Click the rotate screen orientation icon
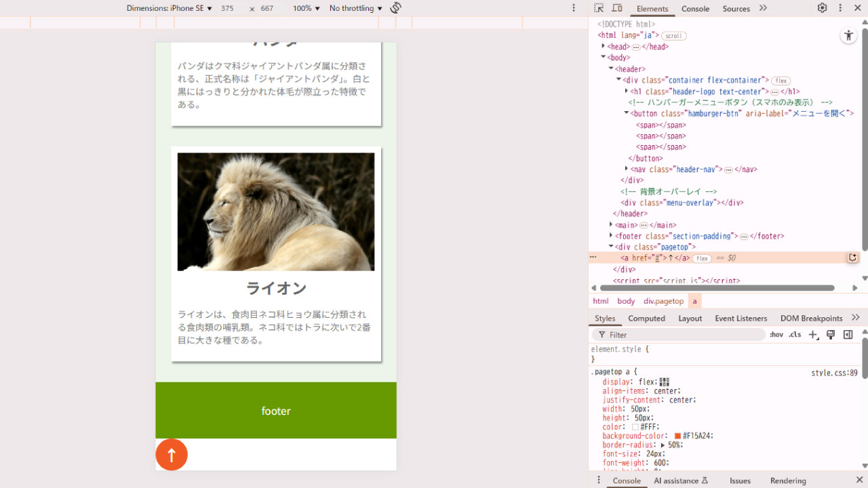This screenshot has width=868, height=488. [x=396, y=8]
